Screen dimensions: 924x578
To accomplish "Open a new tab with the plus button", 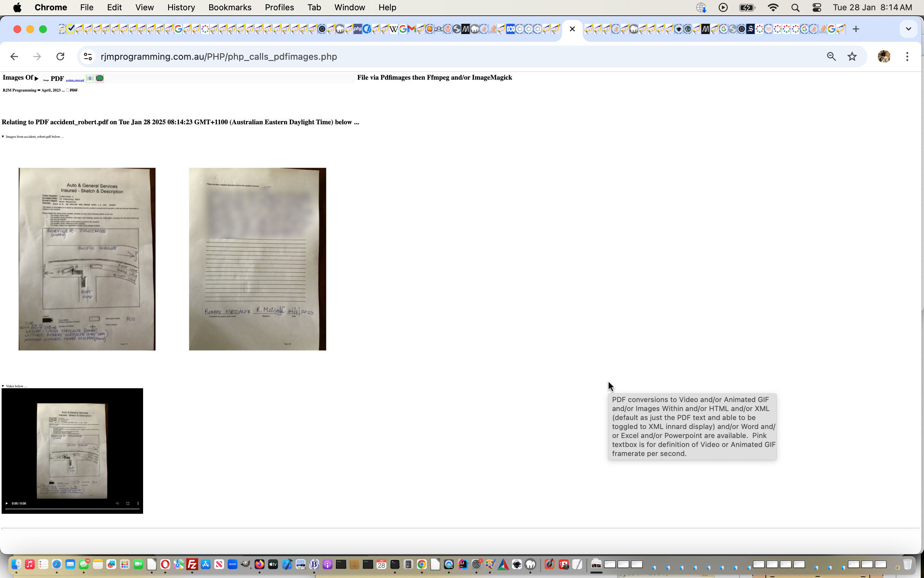I will (856, 29).
